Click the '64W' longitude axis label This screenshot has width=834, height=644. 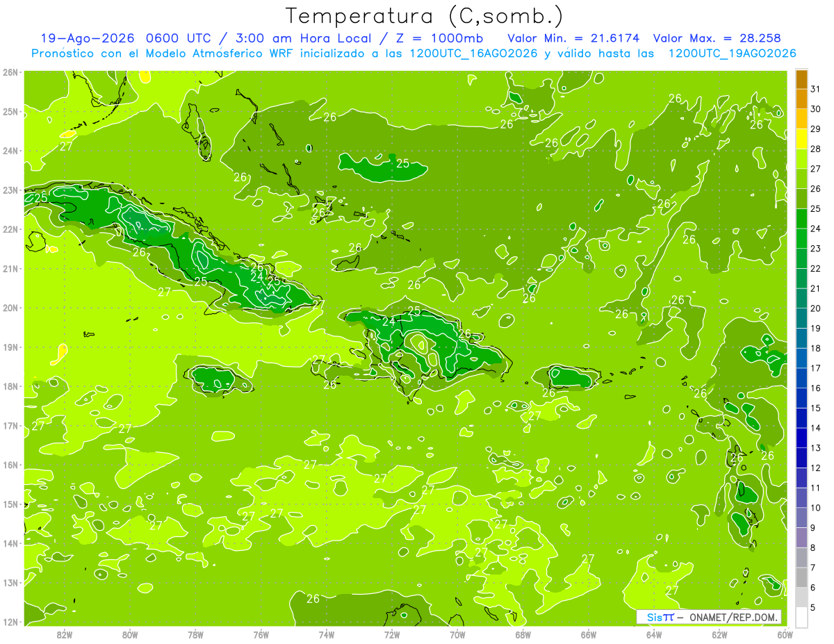pyautogui.click(x=654, y=634)
